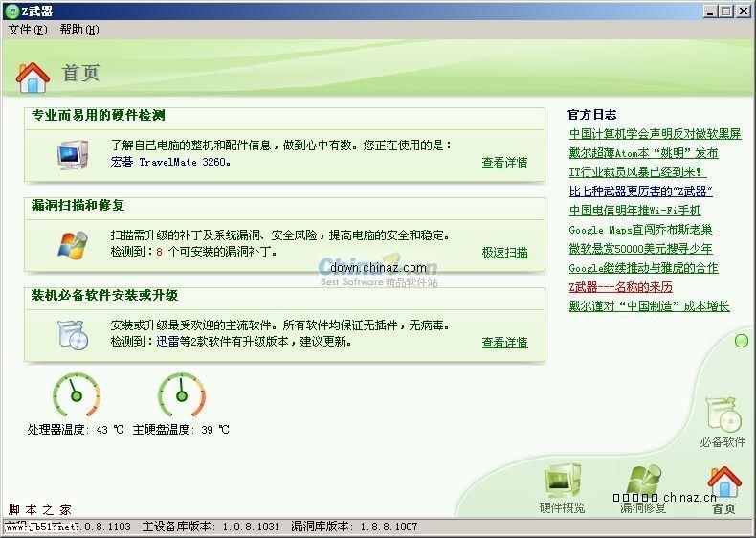Open the 文件(F) menu
The image size is (756, 538).
(x=28, y=30)
